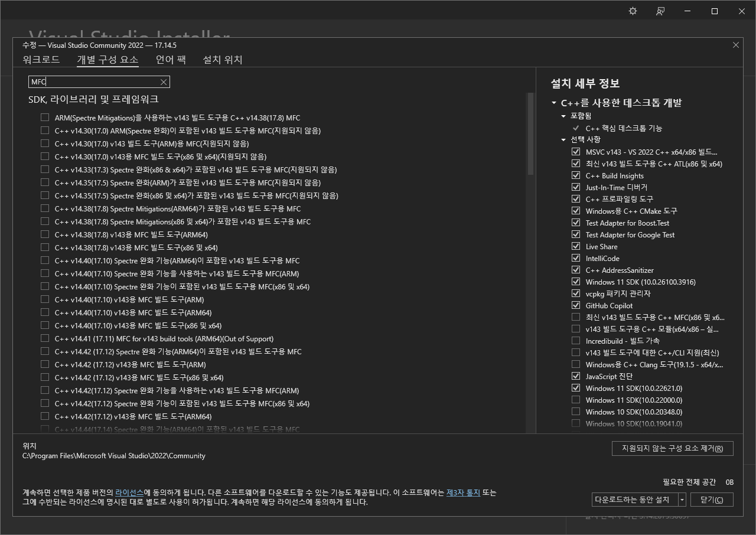Image resolution: width=756 pixels, height=535 pixels.
Task: Uncheck C++ AddressSanitizer option
Action: (x=576, y=270)
